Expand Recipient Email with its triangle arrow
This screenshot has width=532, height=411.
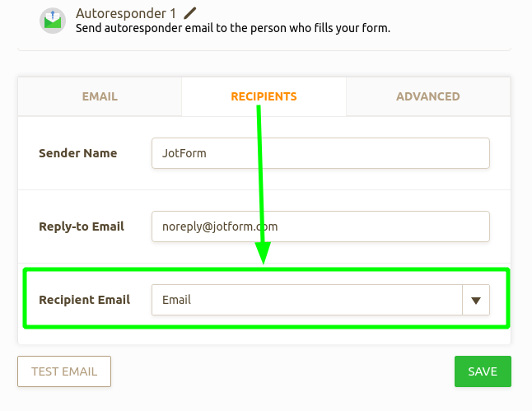point(476,301)
